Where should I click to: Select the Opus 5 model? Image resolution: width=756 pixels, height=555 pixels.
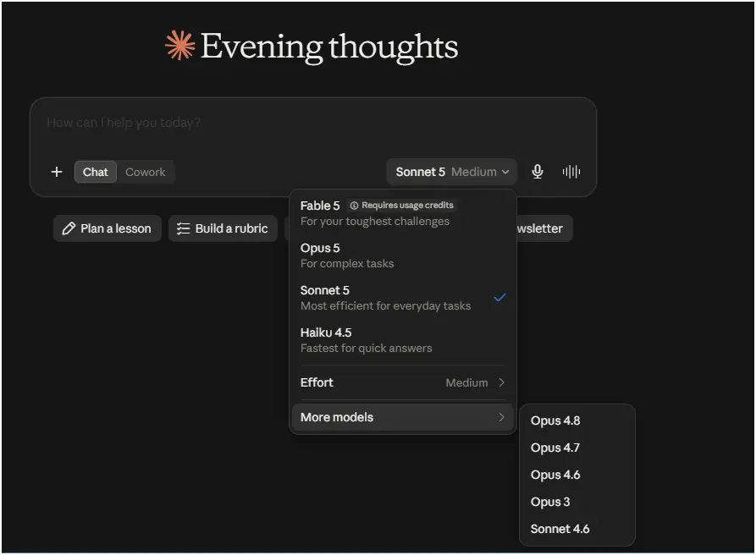pos(403,256)
